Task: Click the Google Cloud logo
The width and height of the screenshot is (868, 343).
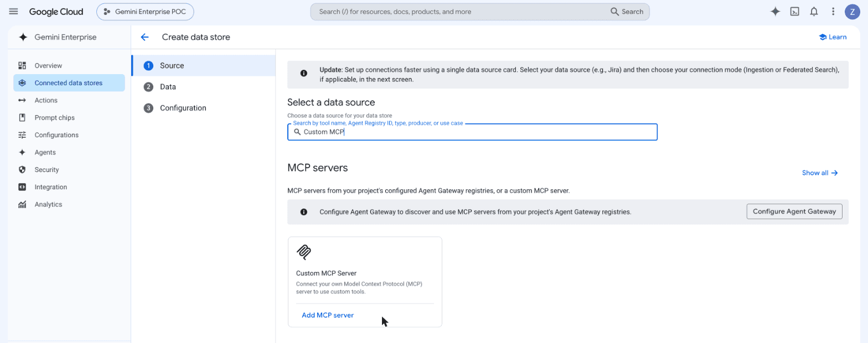Action: [x=56, y=12]
